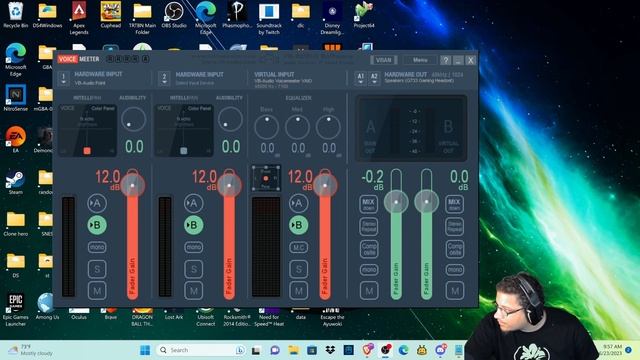Open Voicemeeter help question mark button
Image resolution: width=640 pixels, height=360 pixels.
point(446,60)
